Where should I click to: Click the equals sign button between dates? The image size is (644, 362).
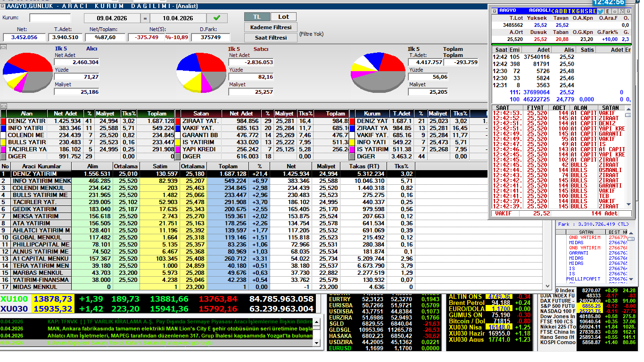coord(145,18)
